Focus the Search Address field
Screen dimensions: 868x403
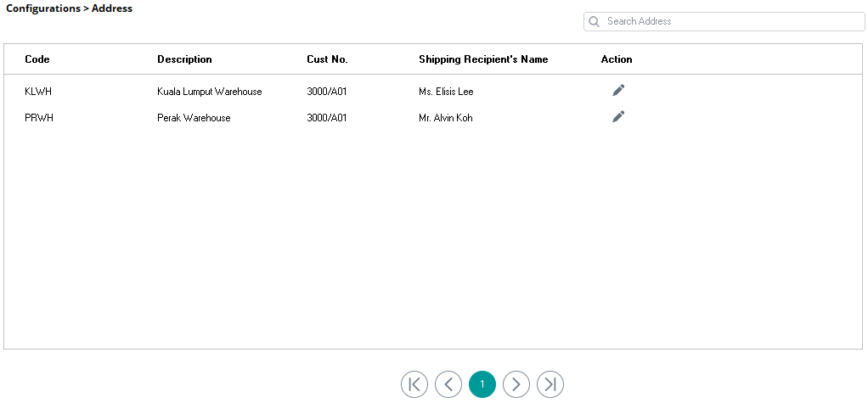724,21
